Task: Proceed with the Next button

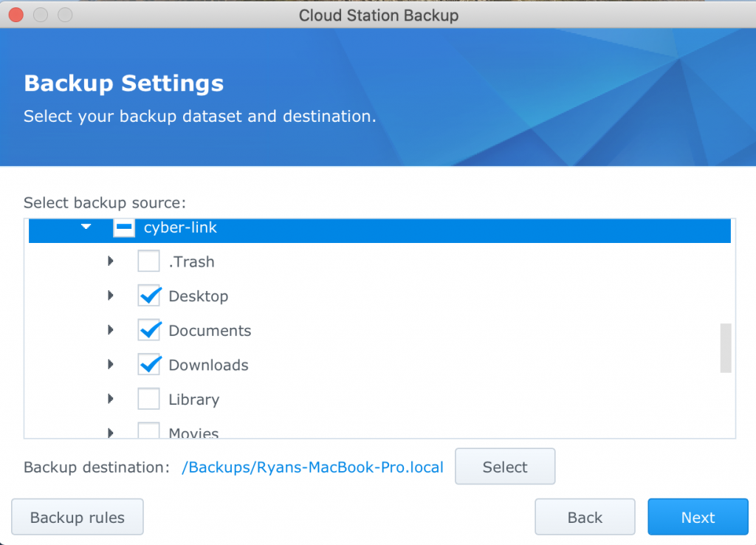Action: (x=698, y=517)
